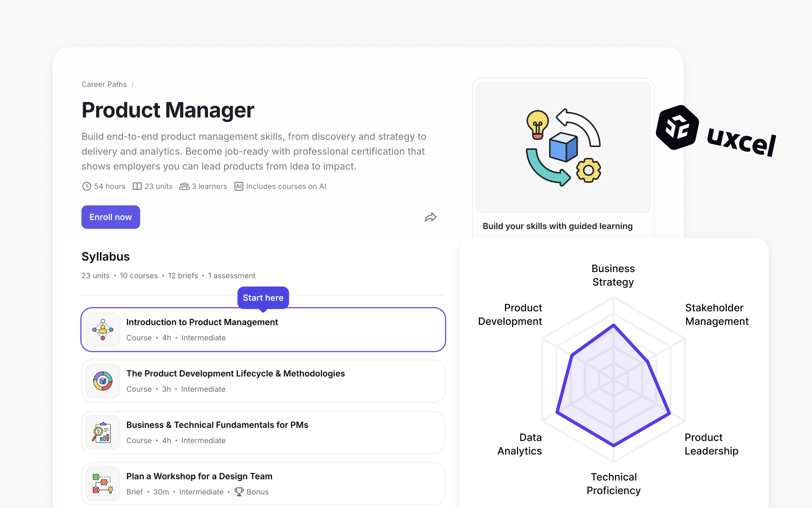The image size is (812, 508).
Task: Click the Start here tooltip
Action: tap(263, 298)
